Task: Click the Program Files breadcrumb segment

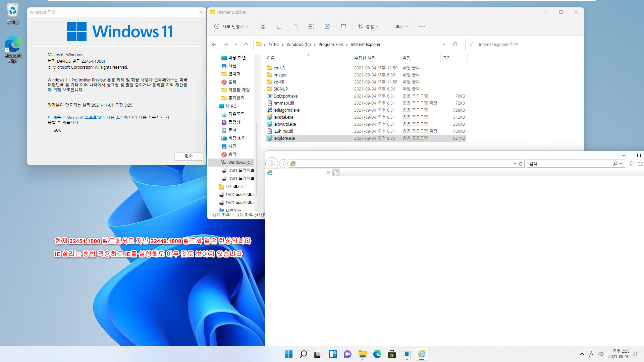Action: click(x=331, y=44)
